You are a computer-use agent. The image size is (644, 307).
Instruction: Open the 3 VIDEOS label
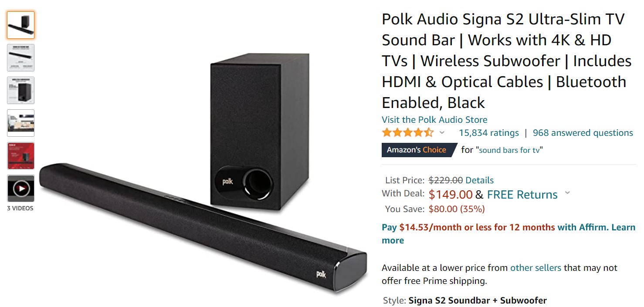[20, 208]
